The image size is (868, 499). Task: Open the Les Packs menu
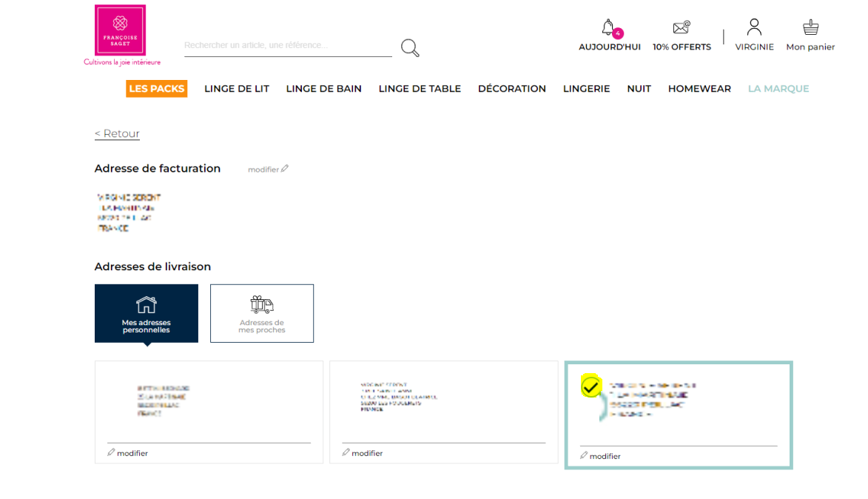click(157, 89)
